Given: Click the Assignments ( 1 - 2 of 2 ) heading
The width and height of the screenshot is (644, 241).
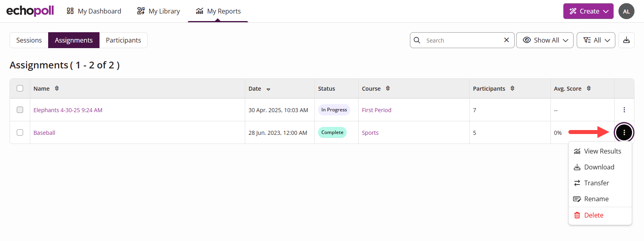Looking at the screenshot, I should [64, 65].
